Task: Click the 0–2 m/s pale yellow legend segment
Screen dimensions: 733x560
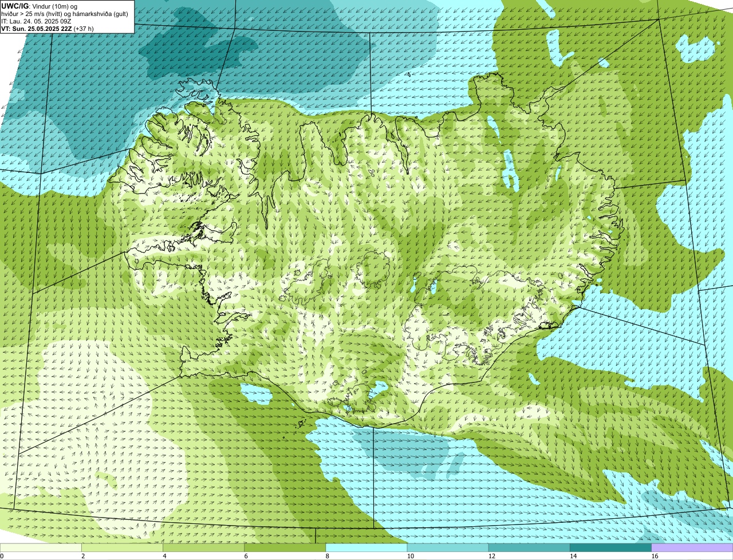Action: coord(41,548)
